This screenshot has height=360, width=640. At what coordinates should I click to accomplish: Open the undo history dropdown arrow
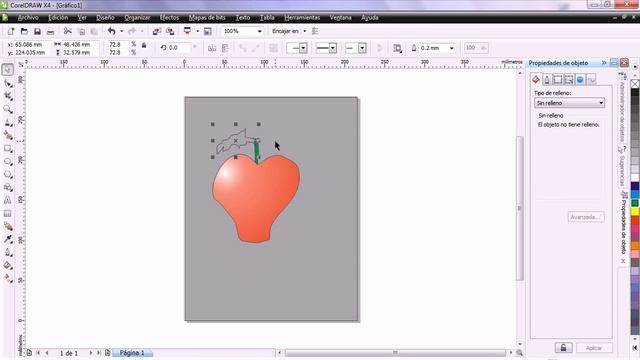[121, 31]
